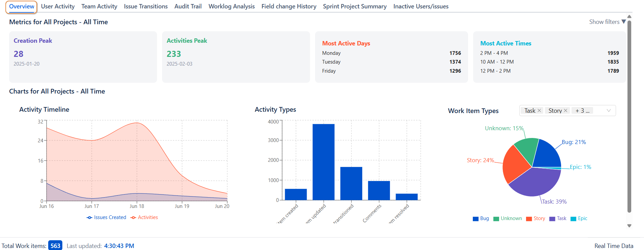Viewport: 644px width, 250px height.
Task: Toggle Issues Created legend series
Action: tap(106, 217)
